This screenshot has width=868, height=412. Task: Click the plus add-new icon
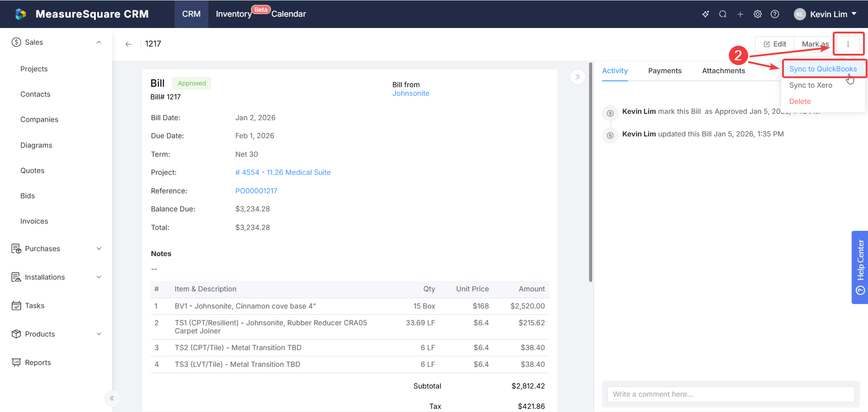click(740, 14)
